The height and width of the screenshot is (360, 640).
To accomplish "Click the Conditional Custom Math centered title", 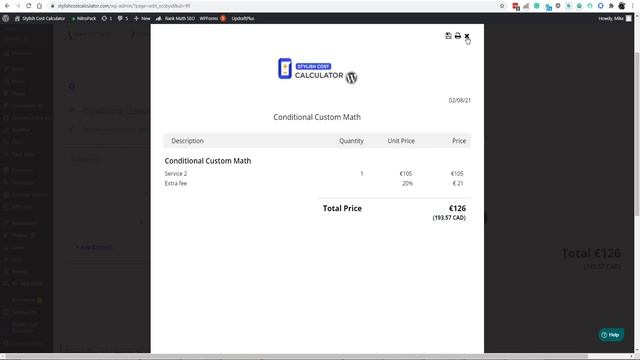I will click(317, 117).
